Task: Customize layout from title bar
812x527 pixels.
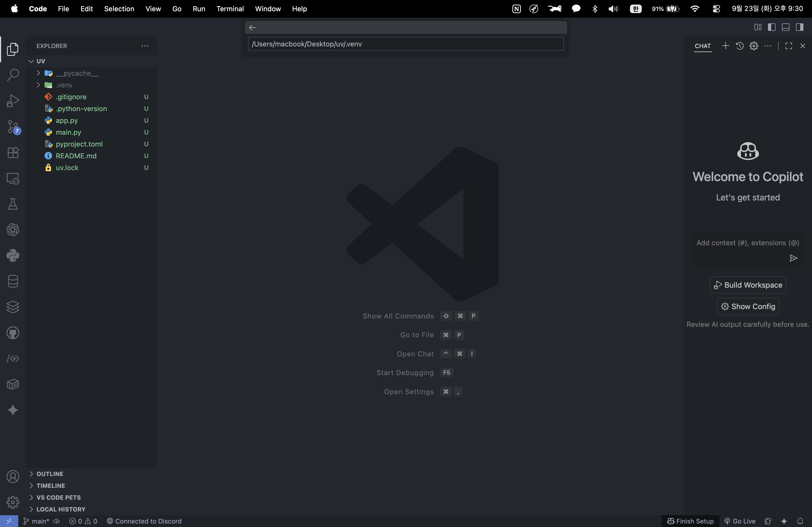Action: click(x=758, y=27)
